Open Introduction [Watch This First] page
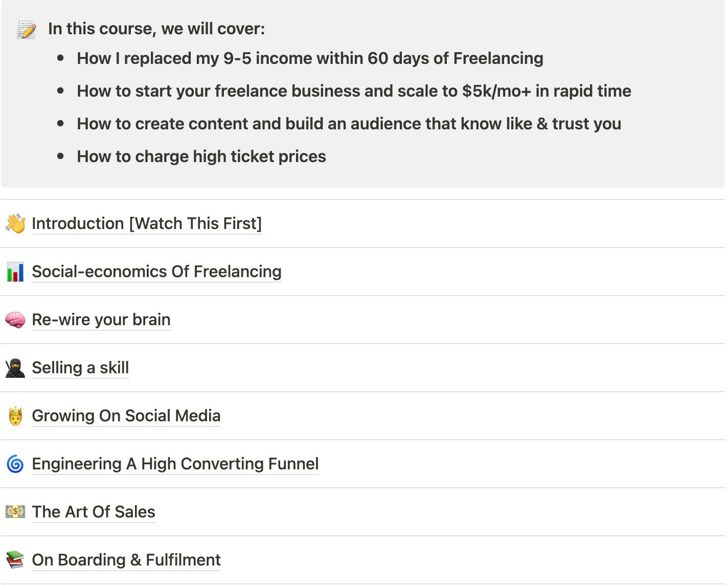728x588 pixels. 147,223
